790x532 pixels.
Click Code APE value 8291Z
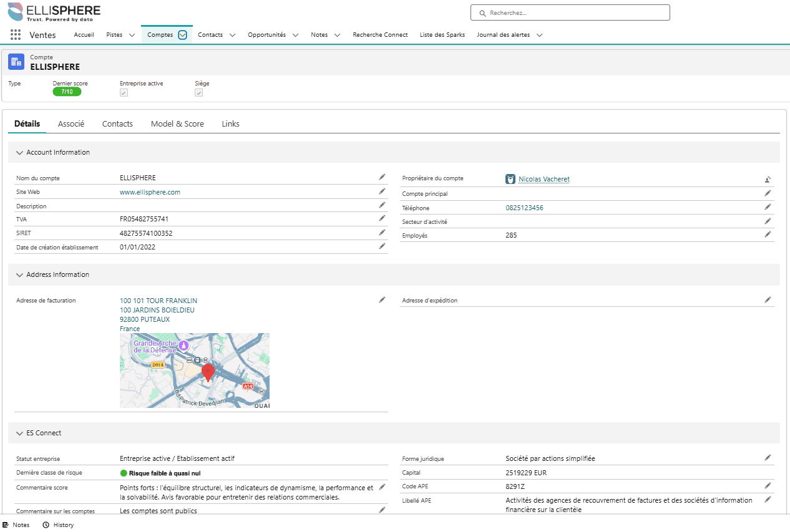515,486
